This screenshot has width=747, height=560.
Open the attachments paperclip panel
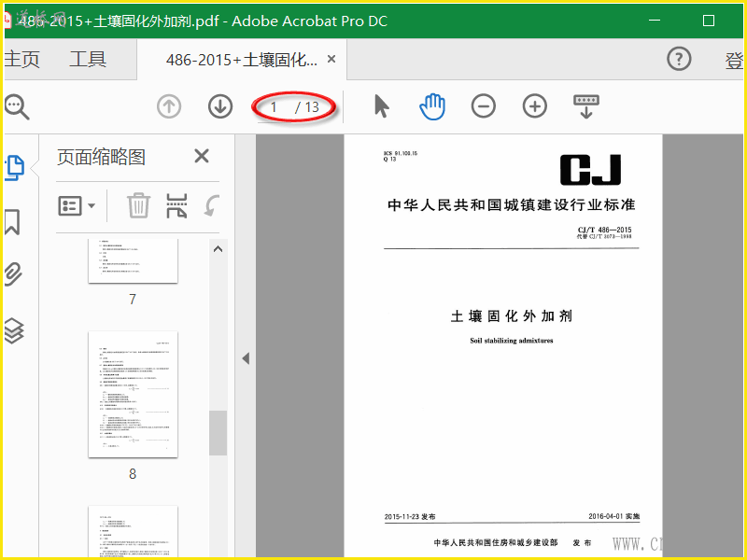click(x=13, y=273)
